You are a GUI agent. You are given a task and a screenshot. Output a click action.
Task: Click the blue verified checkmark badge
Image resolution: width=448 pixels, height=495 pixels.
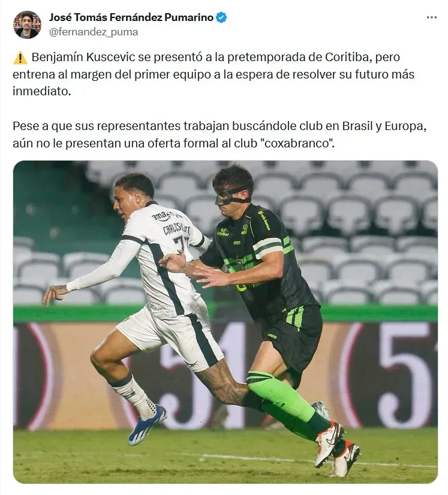[x=221, y=17]
